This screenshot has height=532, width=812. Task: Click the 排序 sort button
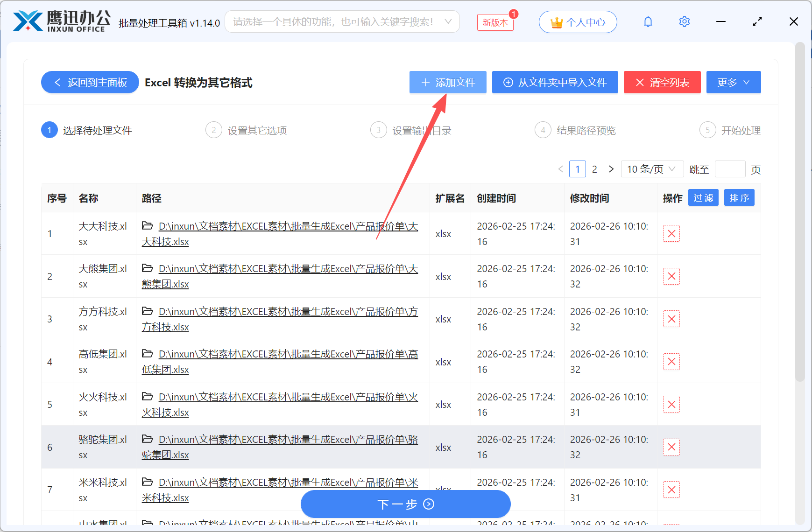(739, 197)
